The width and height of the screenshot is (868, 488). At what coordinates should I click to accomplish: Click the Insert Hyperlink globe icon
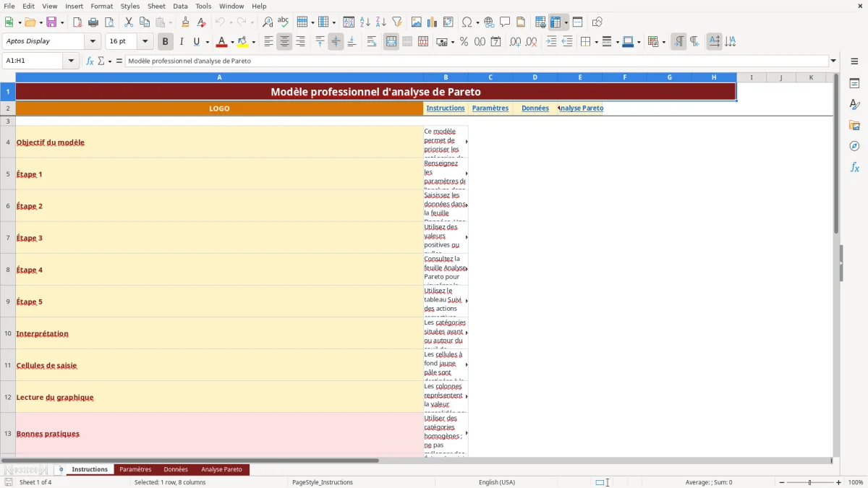(489, 22)
